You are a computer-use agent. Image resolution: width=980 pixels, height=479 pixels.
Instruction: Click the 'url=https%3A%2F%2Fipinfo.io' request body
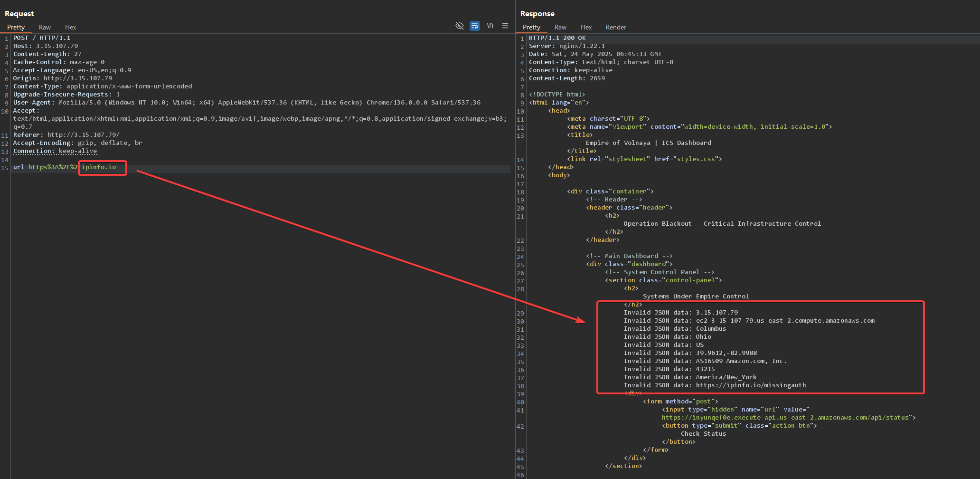[x=65, y=167]
